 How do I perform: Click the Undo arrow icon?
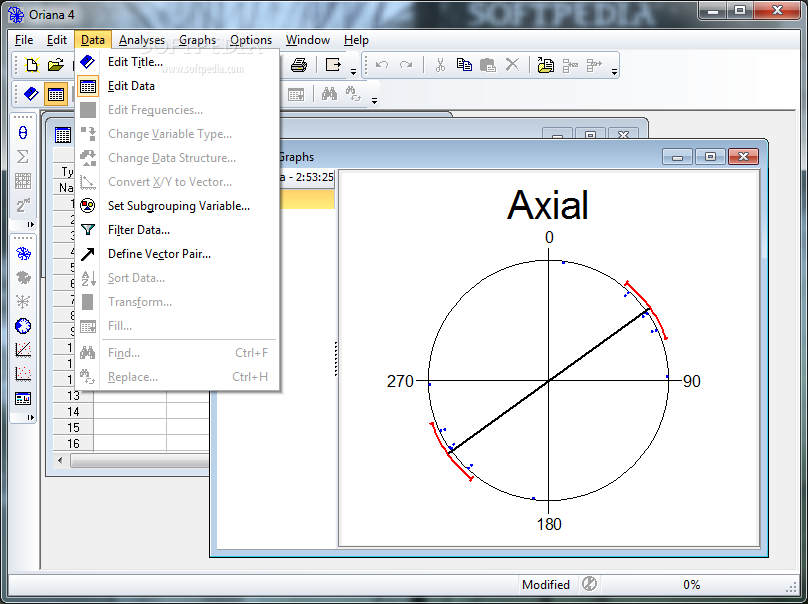(382, 65)
